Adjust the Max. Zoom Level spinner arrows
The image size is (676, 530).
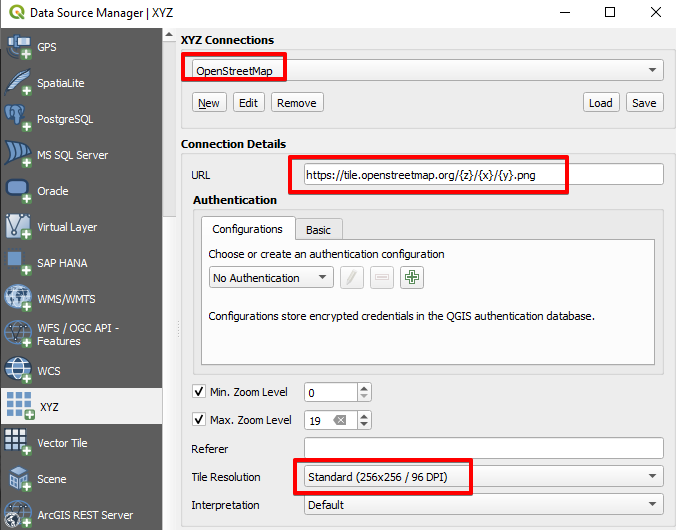tap(364, 420)
